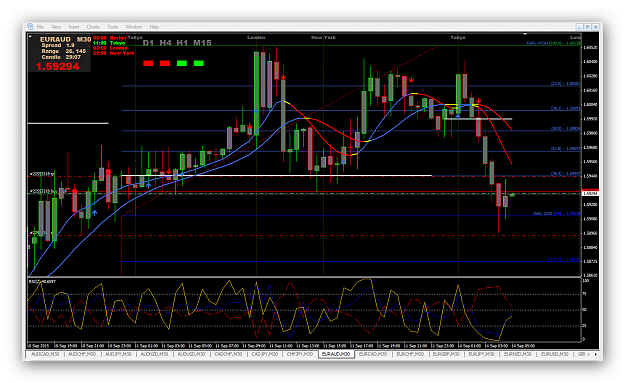This screenshot has width=625, height=383.
Task: Open the Tools menu
Action: point(112,27)
